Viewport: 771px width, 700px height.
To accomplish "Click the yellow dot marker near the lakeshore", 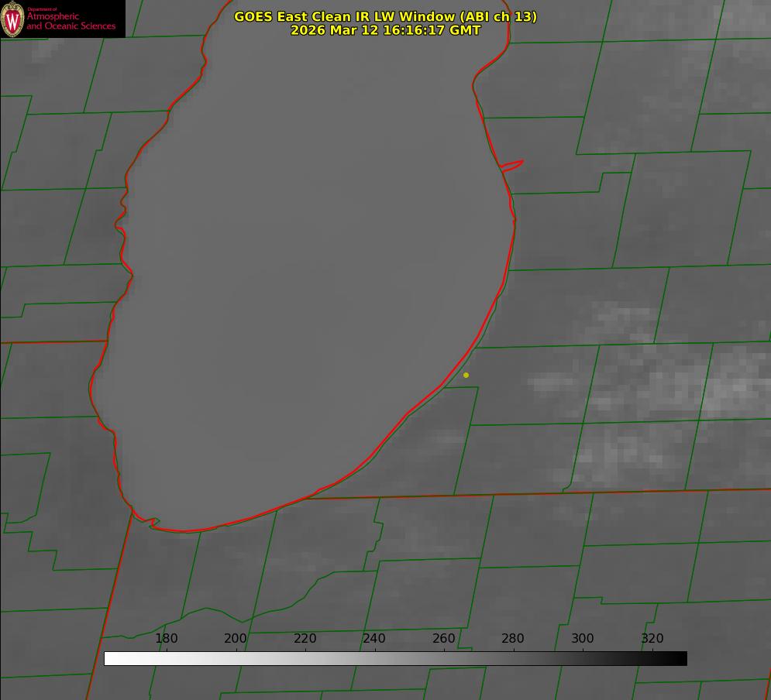I will [x=466, y=375].
